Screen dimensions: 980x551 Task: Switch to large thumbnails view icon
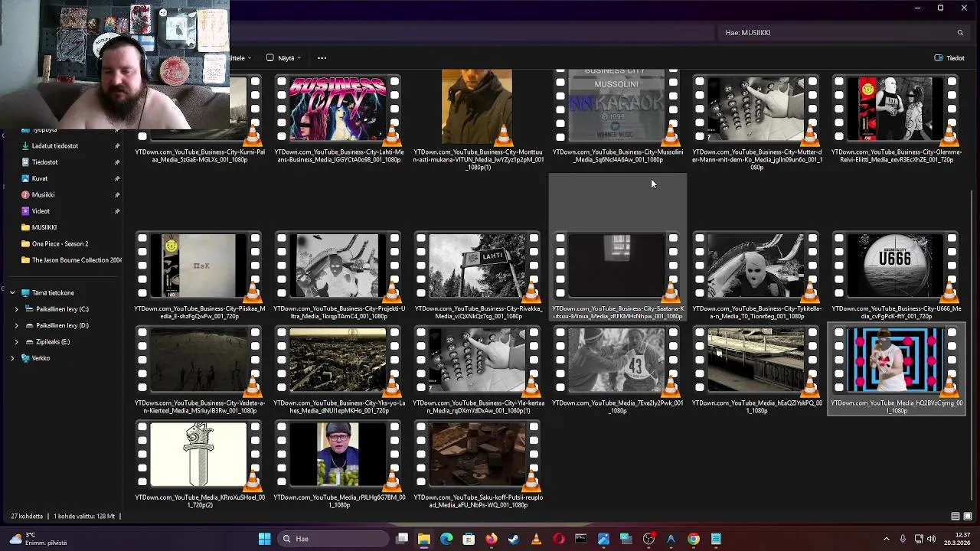point(968,517)
